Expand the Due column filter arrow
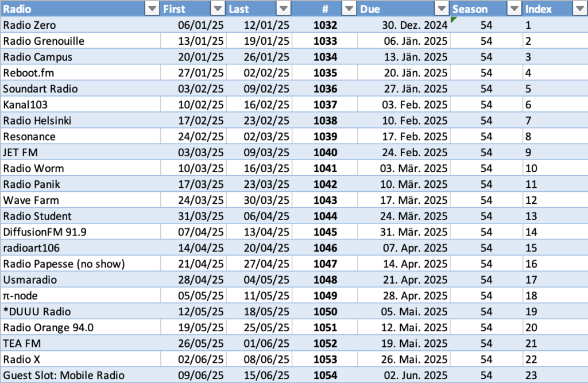Image resolution: width=588 pixels, height=383 pixels. click(441, 9)
